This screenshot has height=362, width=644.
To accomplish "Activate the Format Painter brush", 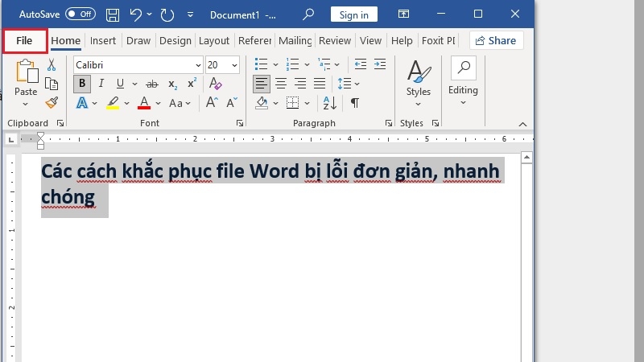I will click(52, 103).
